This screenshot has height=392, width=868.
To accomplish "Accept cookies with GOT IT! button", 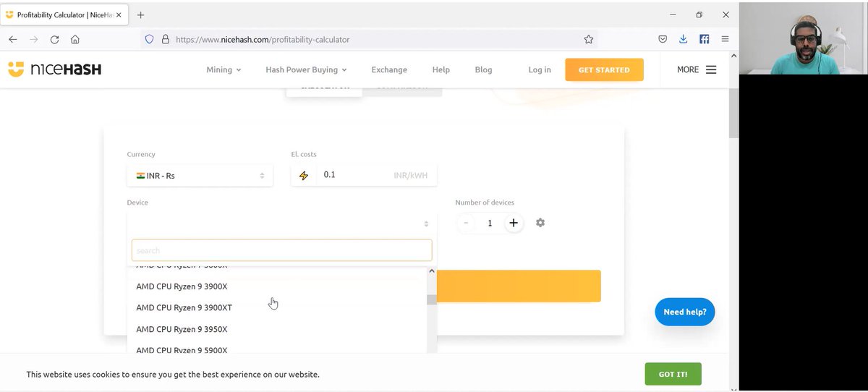I will [x=673, y=374].
